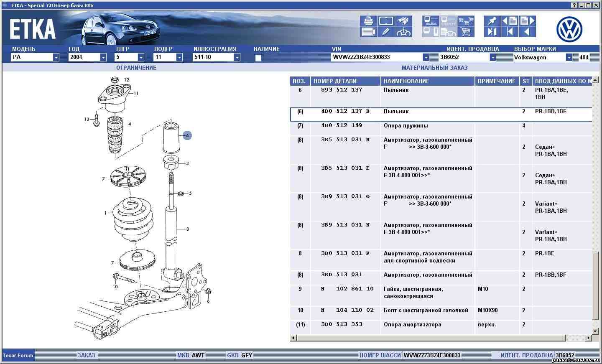Select part 3B9 513 031 N row
Viewport: 602px width, 364px height.
click(441, 235)
